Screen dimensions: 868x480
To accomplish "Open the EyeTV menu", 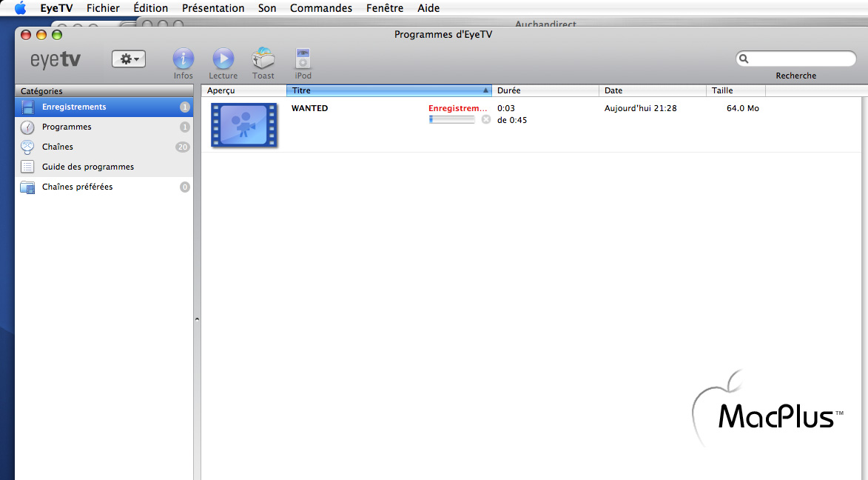I will point(56,7).
